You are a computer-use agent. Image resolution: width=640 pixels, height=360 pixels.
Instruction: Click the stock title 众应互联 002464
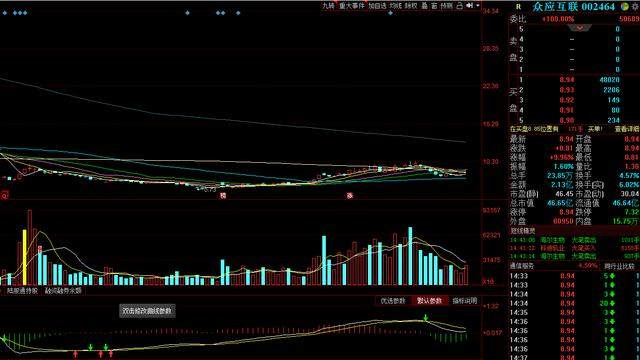[x=573, y=7]
